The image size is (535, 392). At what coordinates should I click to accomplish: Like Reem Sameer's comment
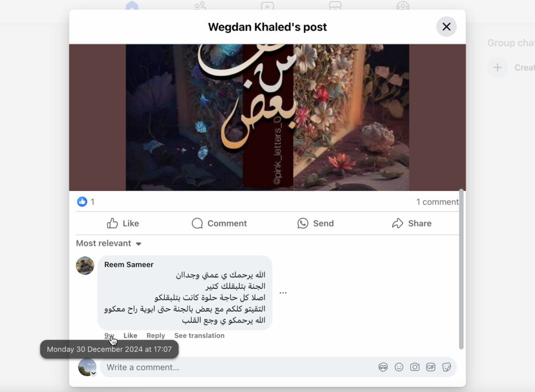click(130, 336)
